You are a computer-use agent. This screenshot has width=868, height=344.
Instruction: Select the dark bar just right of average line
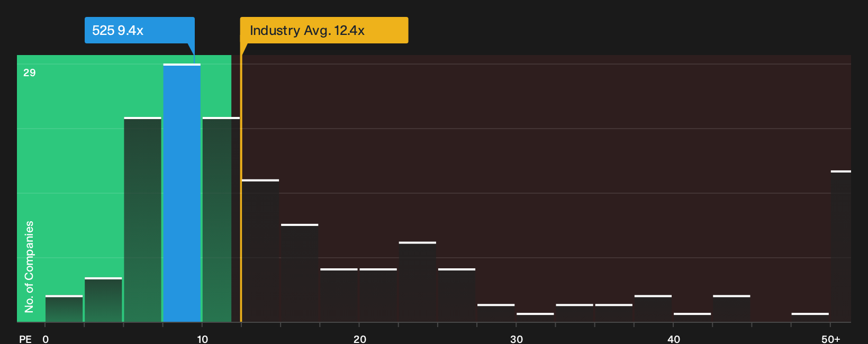coord(260,251)
